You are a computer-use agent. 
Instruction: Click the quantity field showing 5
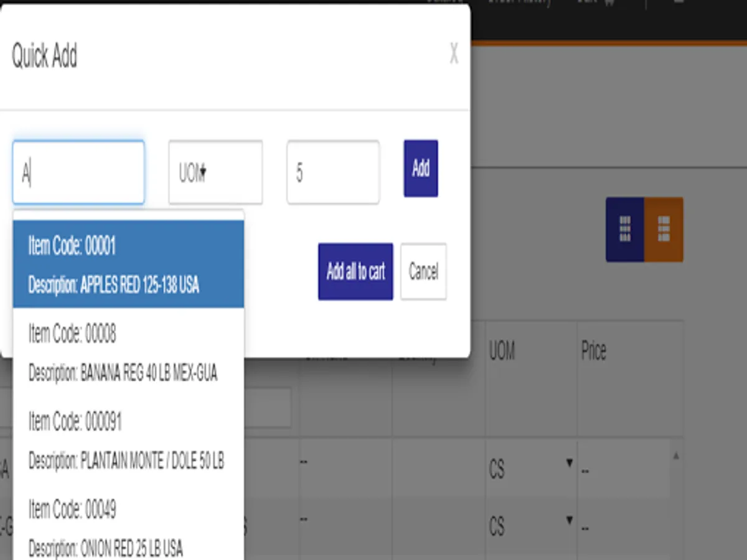point(333,172)
